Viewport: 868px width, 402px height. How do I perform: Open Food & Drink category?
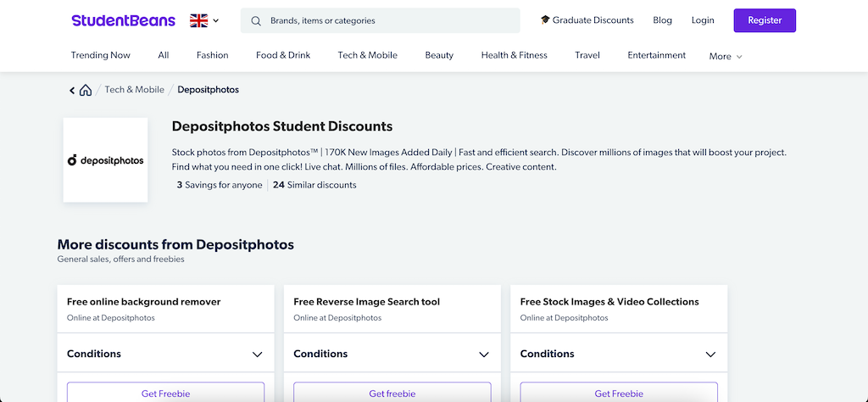click(283, 55)
